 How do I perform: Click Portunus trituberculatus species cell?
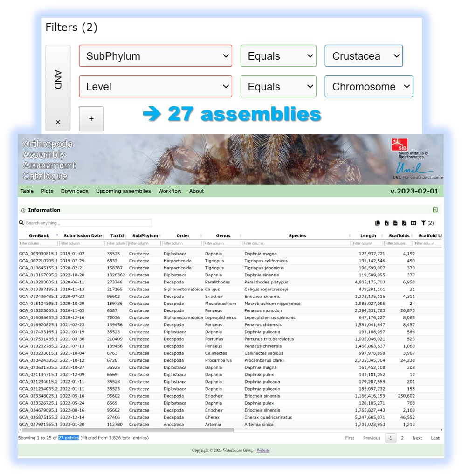tap(269, 339)
